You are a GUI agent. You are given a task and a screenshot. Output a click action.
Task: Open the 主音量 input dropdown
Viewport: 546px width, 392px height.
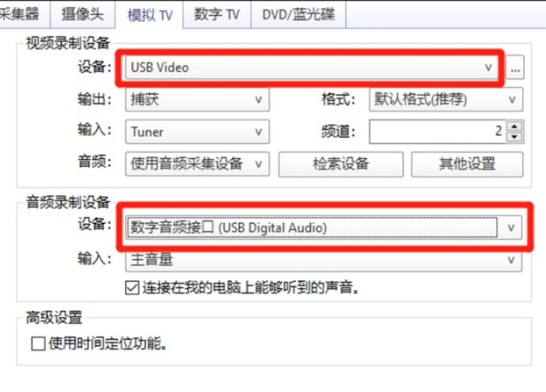coord(324,260)
